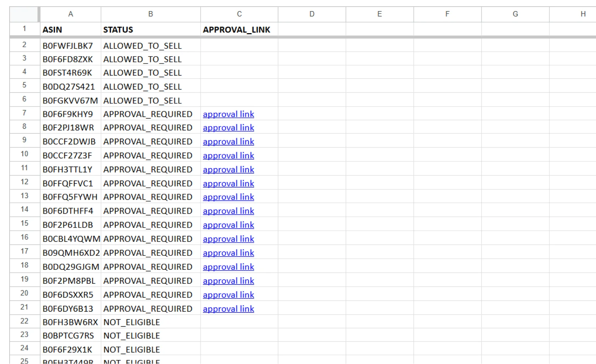Select column E header
Image resolution: width=596 pixels, height=364 pixels.
click(x=380, y=14)
